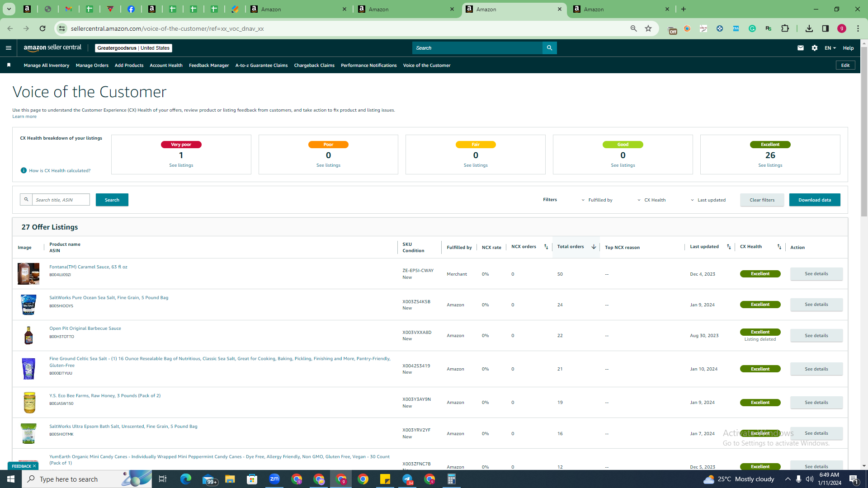Click the Help link in header

point(848,48)
